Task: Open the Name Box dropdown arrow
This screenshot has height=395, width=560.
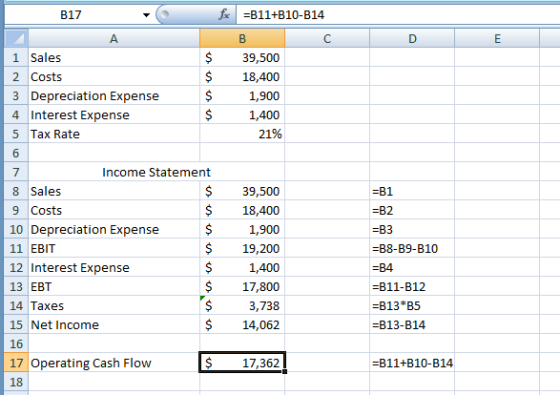Action: tap(146, 15)
